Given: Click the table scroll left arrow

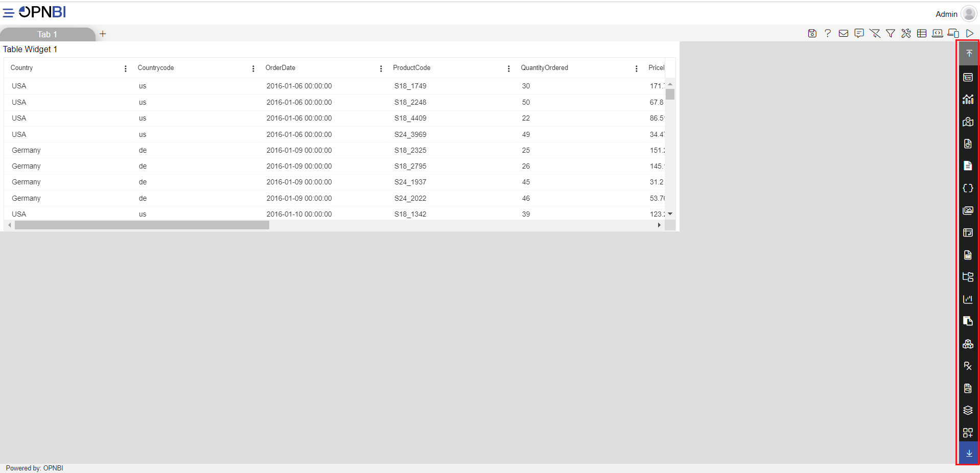Looking at the screenshot, I should 9,225.
